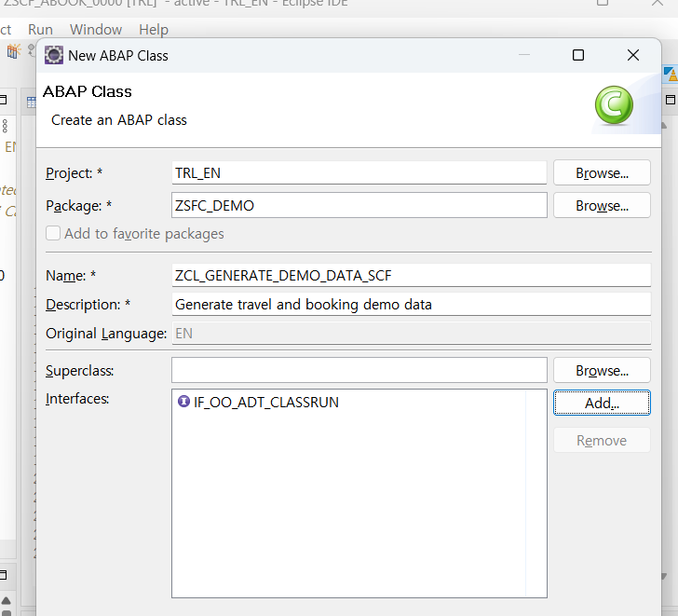
Task: Tick Add to favorite packages checkbox
Action: click(x=53, y=233)
